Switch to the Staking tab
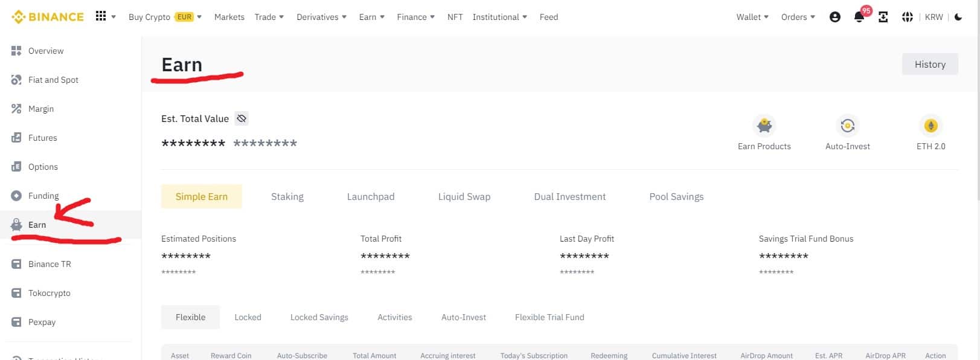This screenshot has height=360, width=980. 287,196
